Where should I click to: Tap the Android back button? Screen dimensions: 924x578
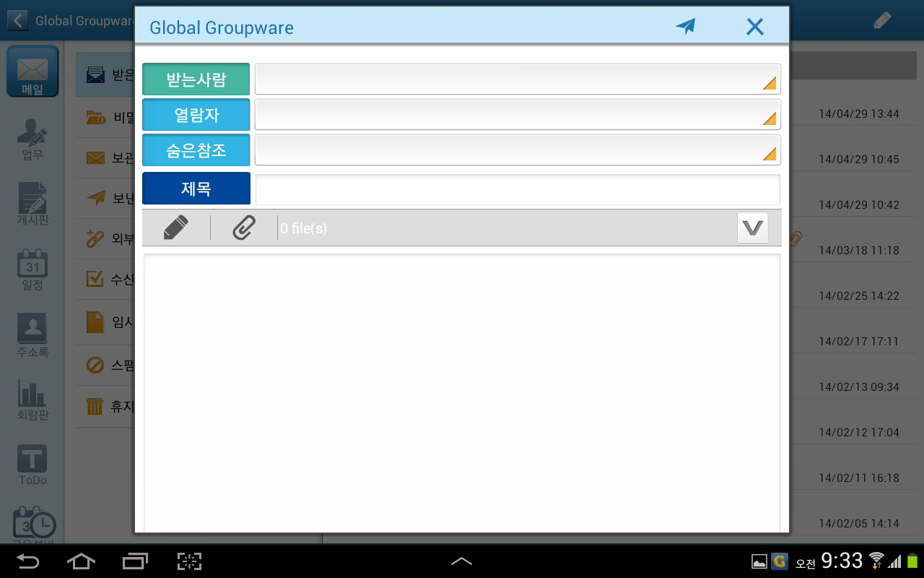coord(27,561)
